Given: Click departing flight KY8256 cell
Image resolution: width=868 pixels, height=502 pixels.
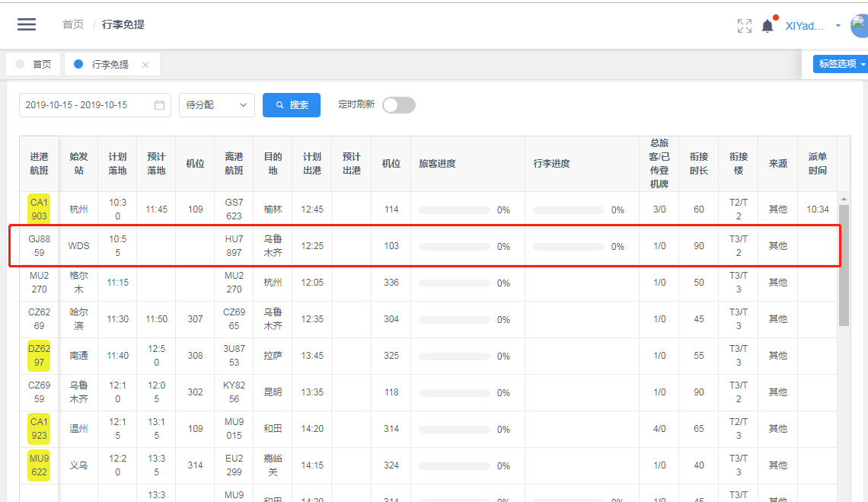Looking at the screenshot, I should click(x=234, y=392).
